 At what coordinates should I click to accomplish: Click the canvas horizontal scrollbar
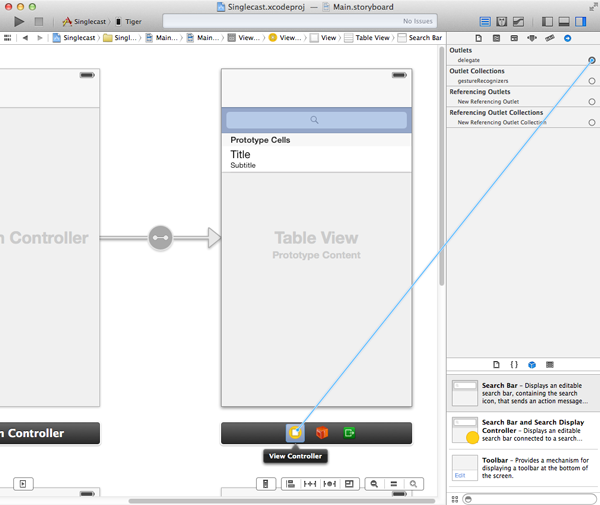[x=282, y=501]
